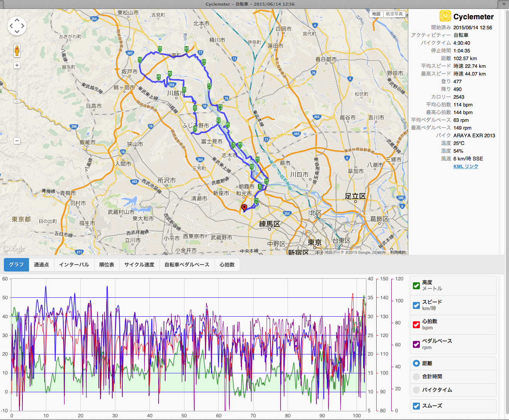Toggle the 高度 elevation graph checkbox
Image resolution: width=509 pixels, height=420 pixels.
(x=416, y=286)
